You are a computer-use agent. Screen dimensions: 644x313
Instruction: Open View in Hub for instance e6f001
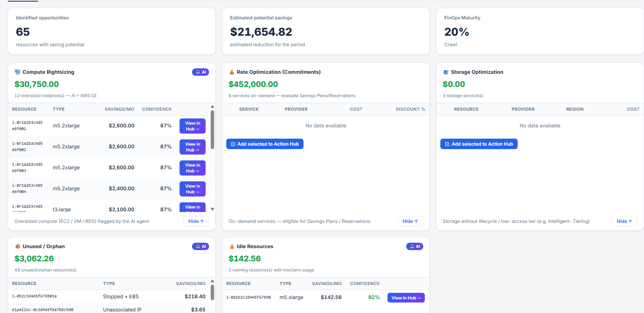[192, 126]
